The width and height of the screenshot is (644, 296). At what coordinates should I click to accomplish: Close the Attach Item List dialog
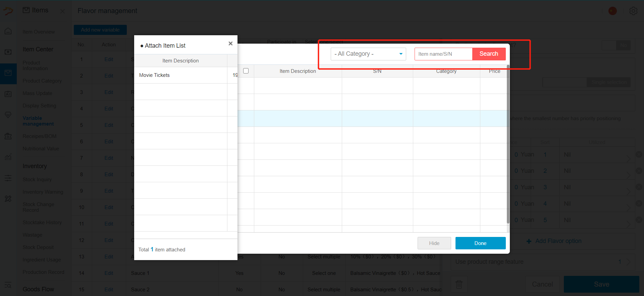pyautogui.click(x=230, y=43)
